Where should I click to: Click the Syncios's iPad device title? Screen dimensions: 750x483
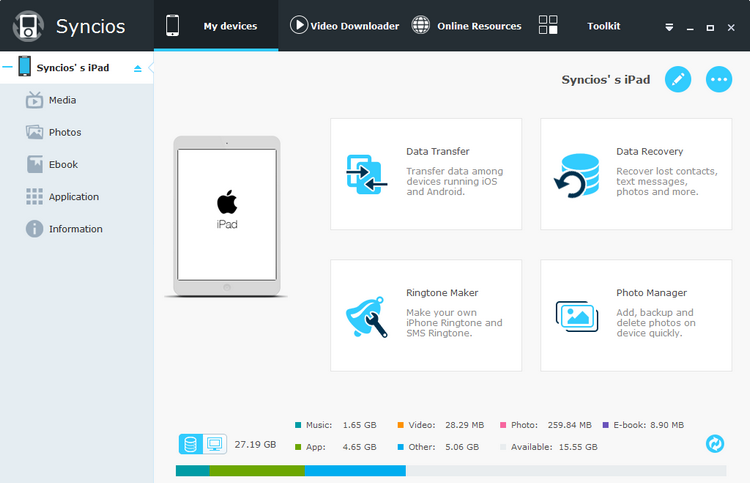click(606, 79)
